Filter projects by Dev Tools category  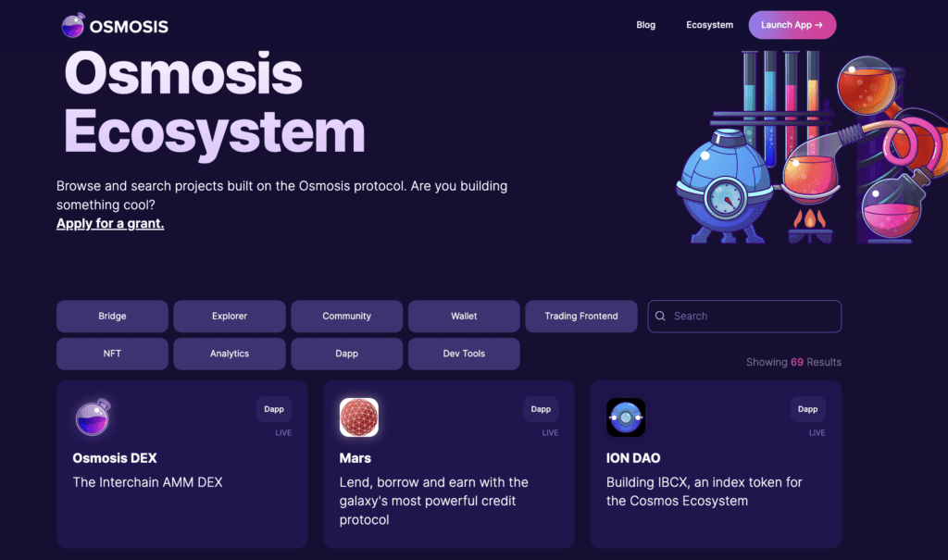tap(464, 354)
